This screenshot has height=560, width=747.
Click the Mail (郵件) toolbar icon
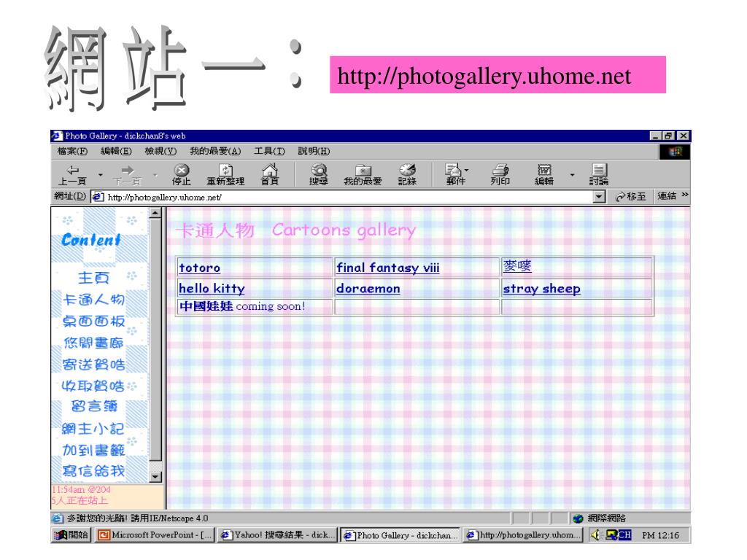(455, 174)
